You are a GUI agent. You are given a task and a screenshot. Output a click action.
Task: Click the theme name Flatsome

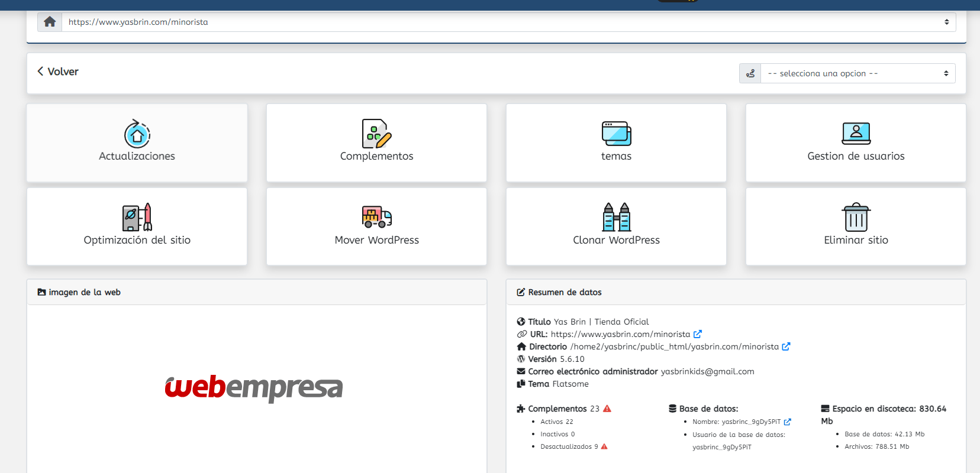(x=570, y=384)
